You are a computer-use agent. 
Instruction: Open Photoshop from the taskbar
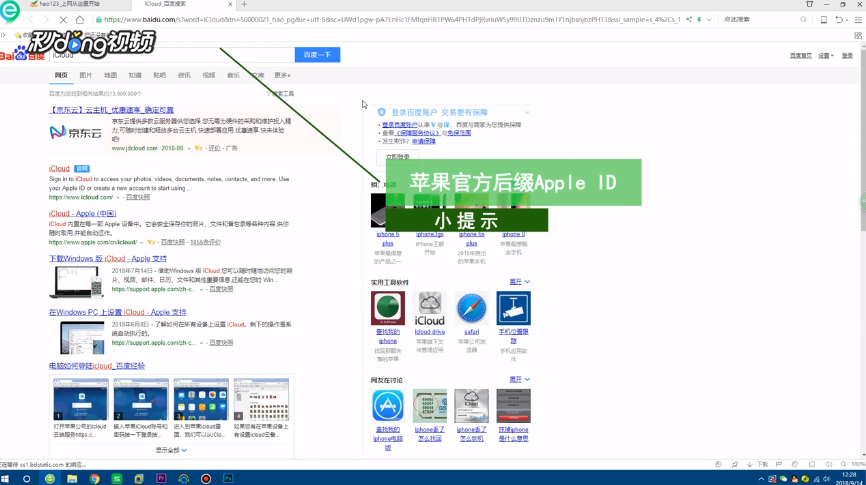tap(228, 478)
